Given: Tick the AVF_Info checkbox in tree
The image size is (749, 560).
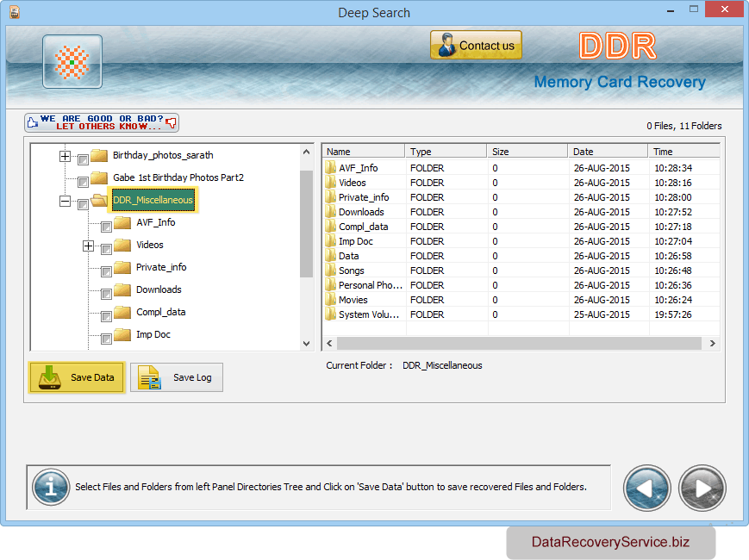Looking at the screenshot, I should click(x=106, y=227).
